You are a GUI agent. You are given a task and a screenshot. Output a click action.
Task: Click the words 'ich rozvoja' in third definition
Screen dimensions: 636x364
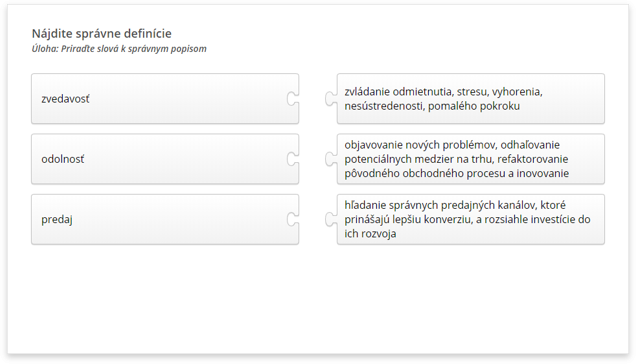tap(370, 234)
